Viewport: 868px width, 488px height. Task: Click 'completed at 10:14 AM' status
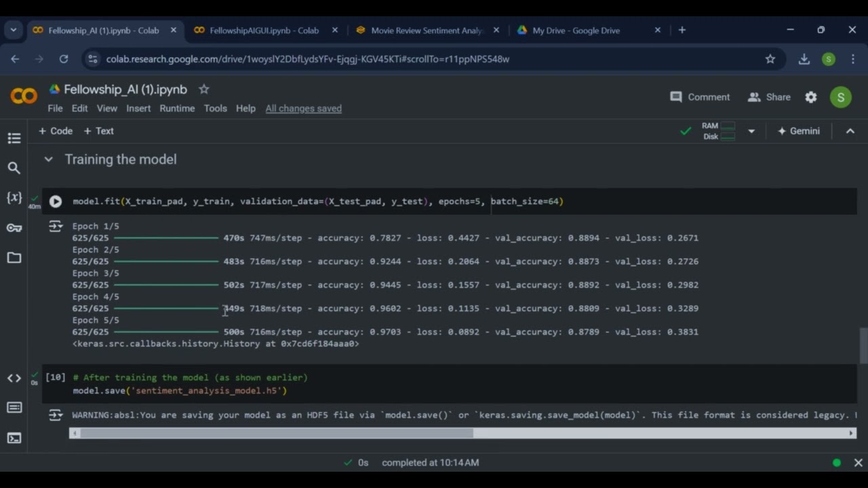coord(430,463)
